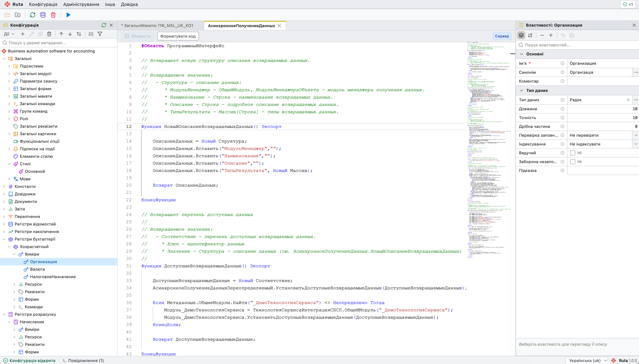Viewport: 639px width, 364px height.
Task: Expand all property groups with plus icon
Action: (x=551, y=35)
